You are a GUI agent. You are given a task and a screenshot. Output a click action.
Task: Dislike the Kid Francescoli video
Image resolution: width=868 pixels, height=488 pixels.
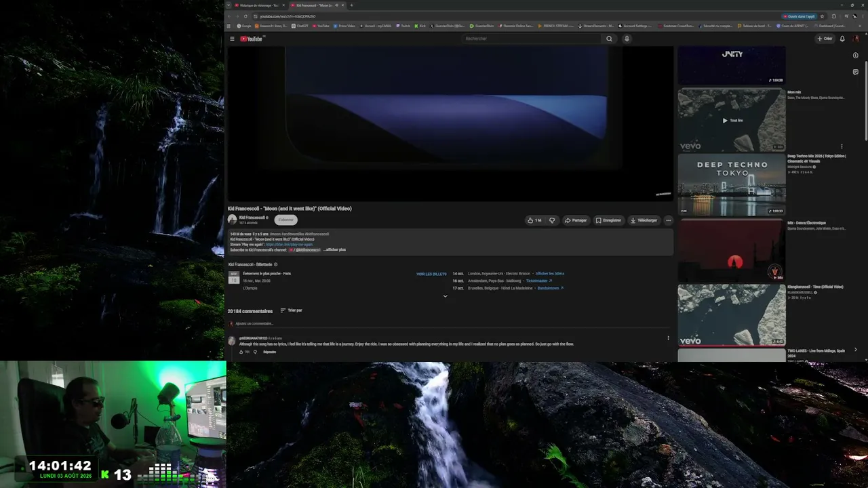click(552, 220)
